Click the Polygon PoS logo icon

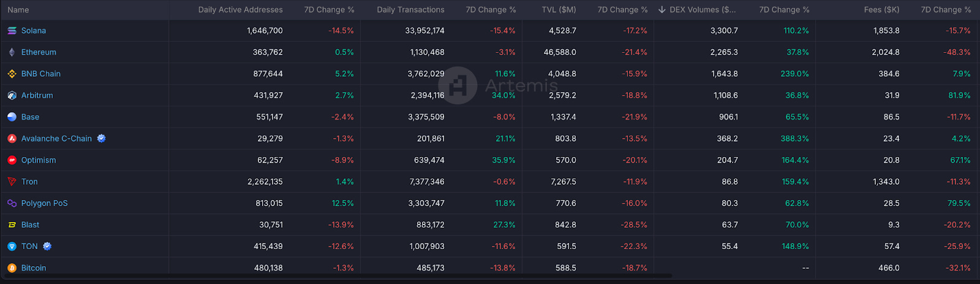click(12, 203)
